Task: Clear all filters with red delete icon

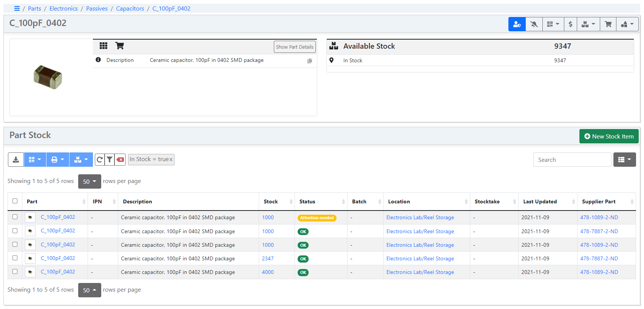Action: pos(120,160)
